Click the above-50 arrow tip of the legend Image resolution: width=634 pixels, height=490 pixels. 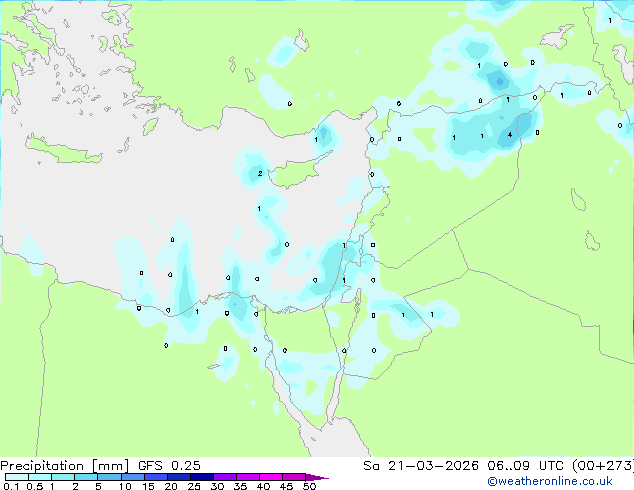click(x=317, y=477)
